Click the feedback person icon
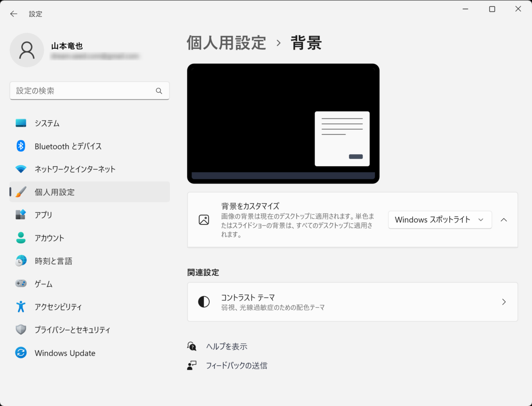Viewport: 532px width, 406px height. (192, 366)
